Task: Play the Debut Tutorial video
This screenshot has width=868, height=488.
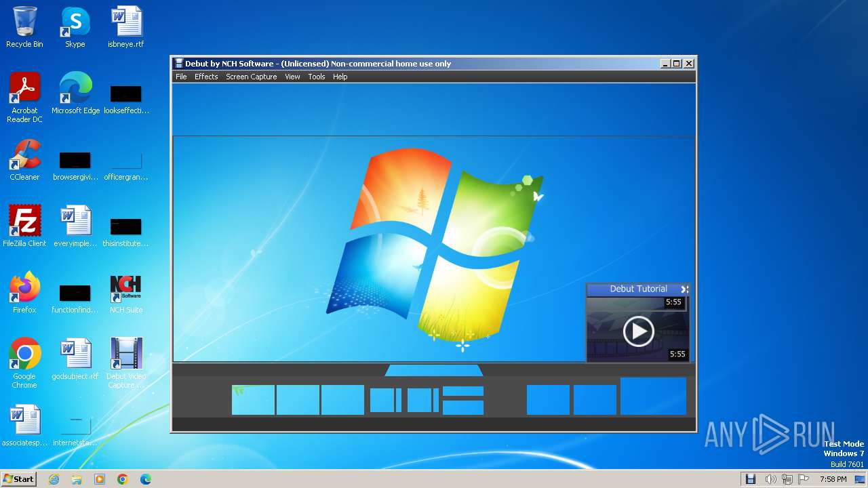Action: [x=638, y=331]
